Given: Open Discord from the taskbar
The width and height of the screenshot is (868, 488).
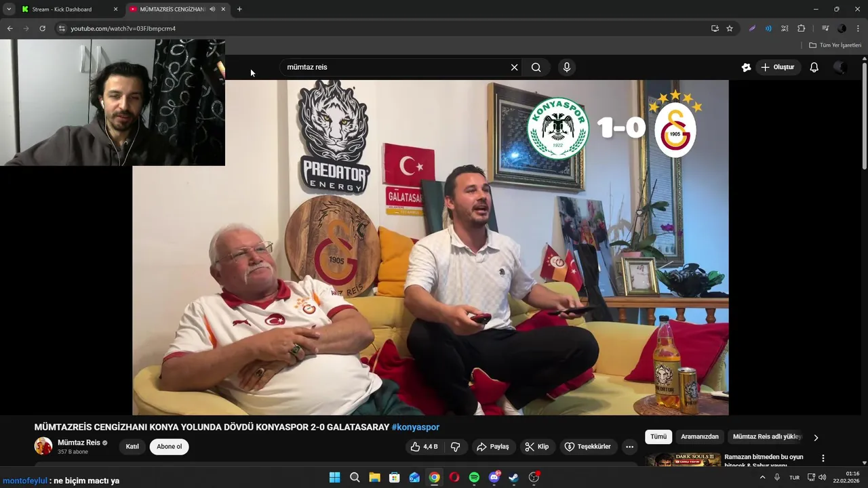Looking at the screenshot, I should tap(494, 477).
